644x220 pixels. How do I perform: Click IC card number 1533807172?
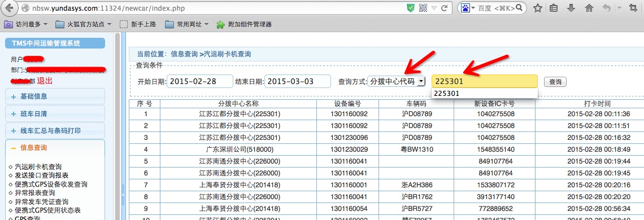coord(496,185)
